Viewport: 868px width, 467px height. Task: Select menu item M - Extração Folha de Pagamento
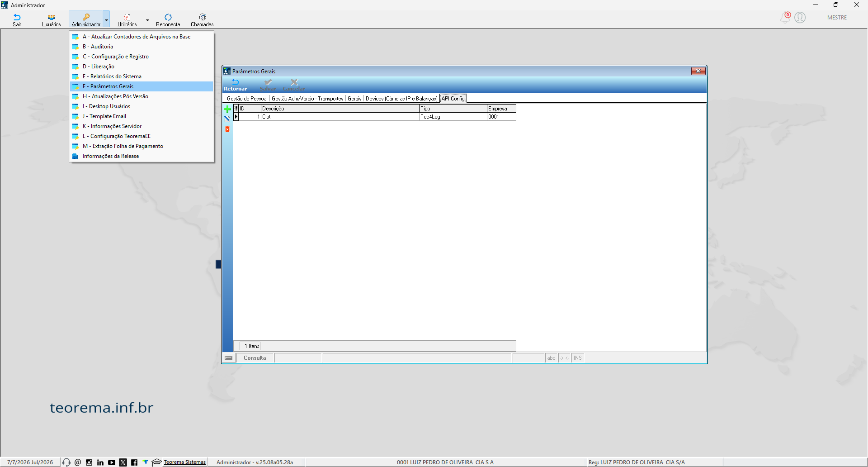(142, 146)
